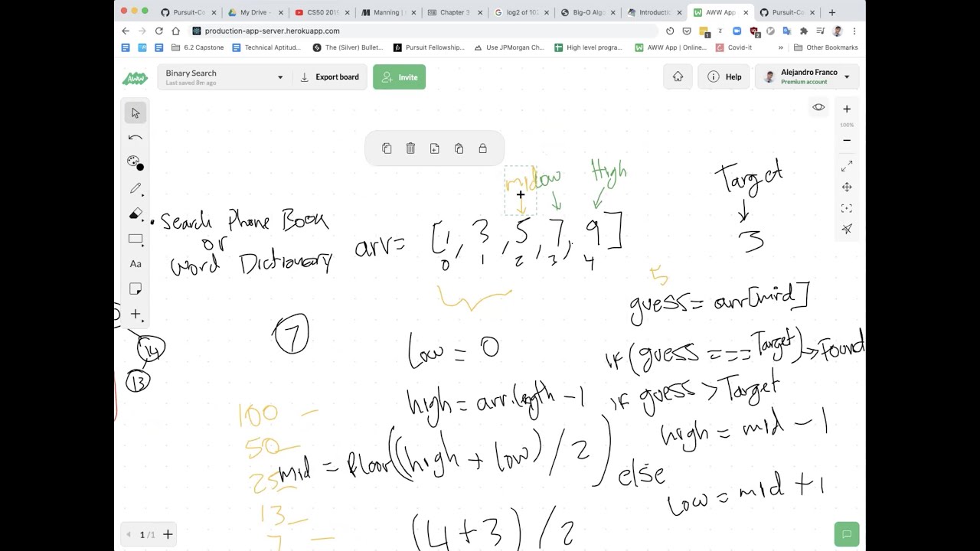The height and width of the screenshot is (551, 980).
Task: Lock the selected object
Action: pos(482,148)
